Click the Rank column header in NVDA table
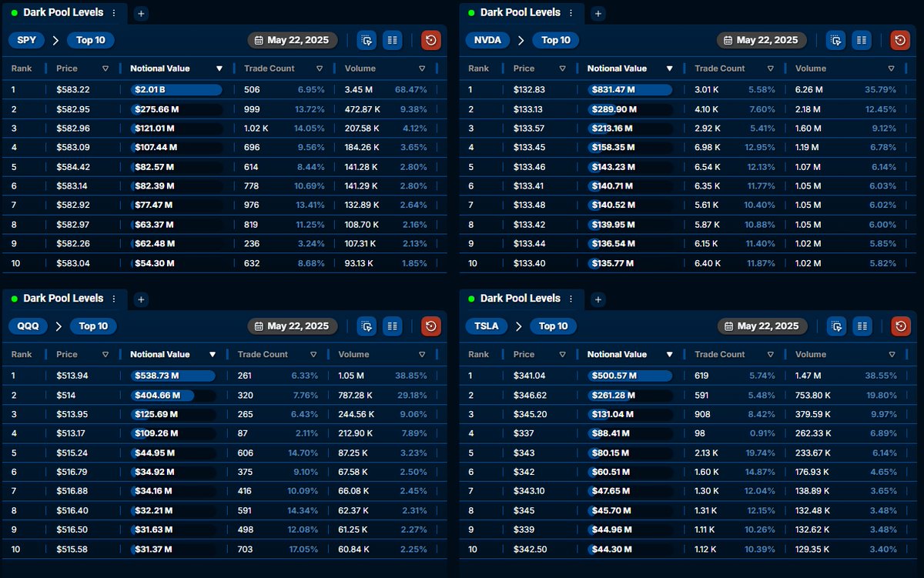The height and width of the screenshot is (578, 924). pyautogui.click(x=478, y=68)
